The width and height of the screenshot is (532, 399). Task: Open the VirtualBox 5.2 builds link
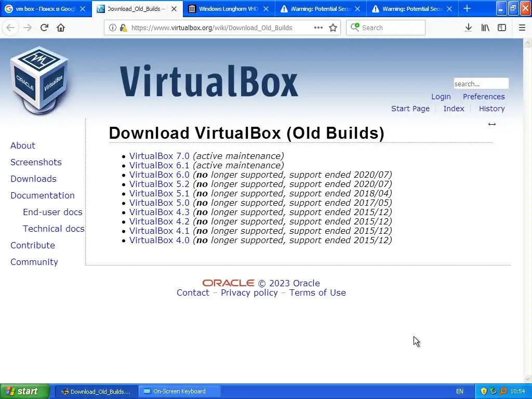click(159, 184)
